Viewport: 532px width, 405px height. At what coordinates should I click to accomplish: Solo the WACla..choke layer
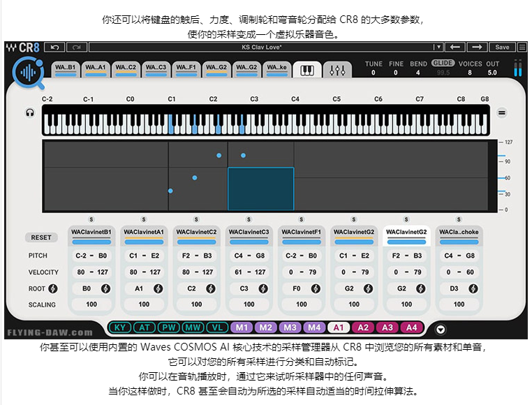(x=459, y=219)
